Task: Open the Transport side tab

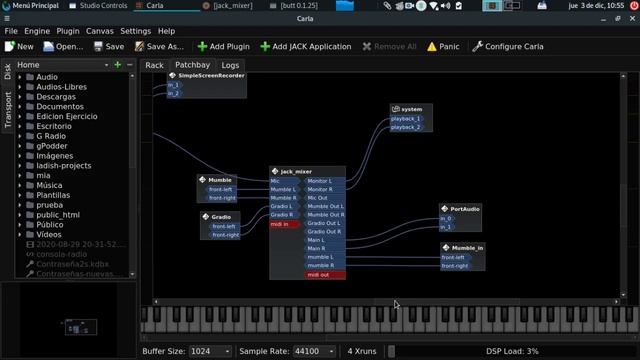Action: (x=7, y=109)
